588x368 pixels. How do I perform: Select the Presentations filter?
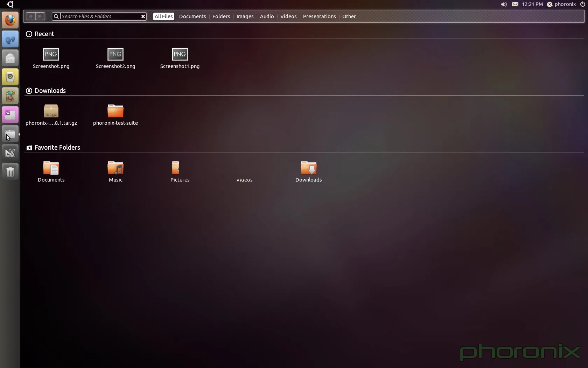click(319, 16)
